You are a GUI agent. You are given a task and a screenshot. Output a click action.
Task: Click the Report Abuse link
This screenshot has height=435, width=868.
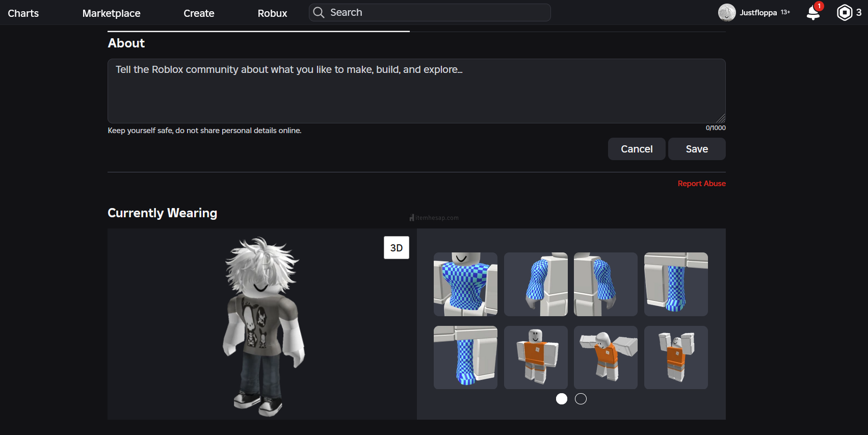click(701, 184)
